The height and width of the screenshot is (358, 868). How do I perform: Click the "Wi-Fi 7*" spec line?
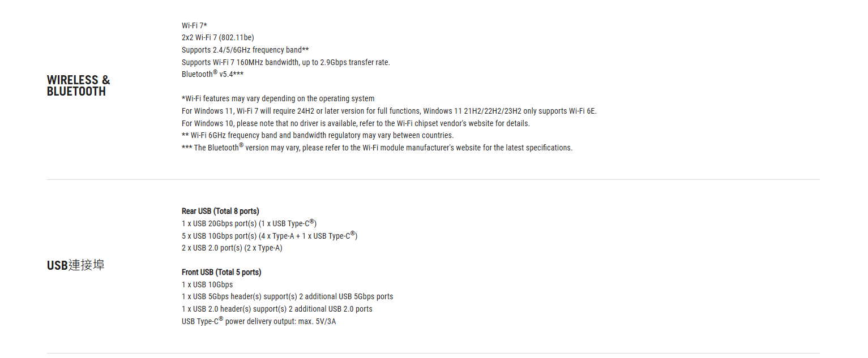point(194,25)
